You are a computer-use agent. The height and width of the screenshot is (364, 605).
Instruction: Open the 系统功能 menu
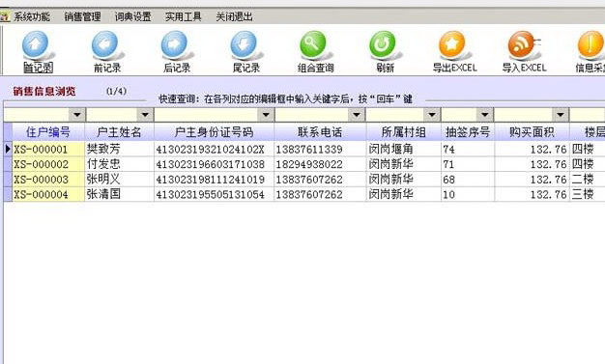coord(32,16)
